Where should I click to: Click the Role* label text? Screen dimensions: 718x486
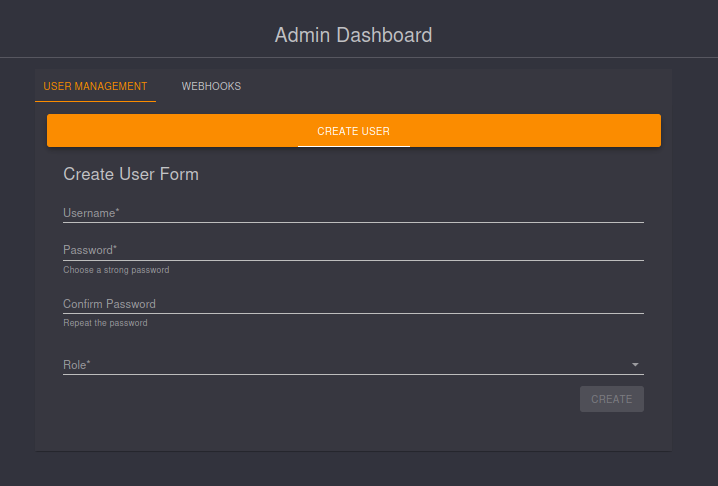(77, 365)
